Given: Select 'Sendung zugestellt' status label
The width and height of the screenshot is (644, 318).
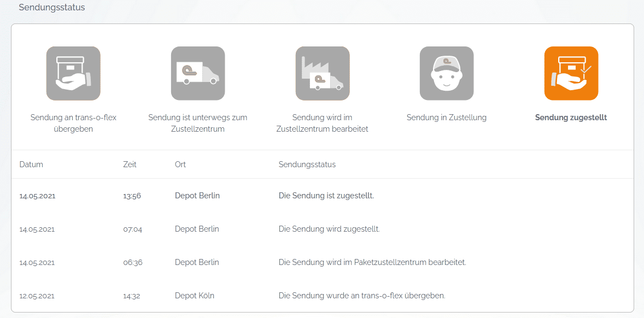Looking at the screenshot, I should pos(571,117).
